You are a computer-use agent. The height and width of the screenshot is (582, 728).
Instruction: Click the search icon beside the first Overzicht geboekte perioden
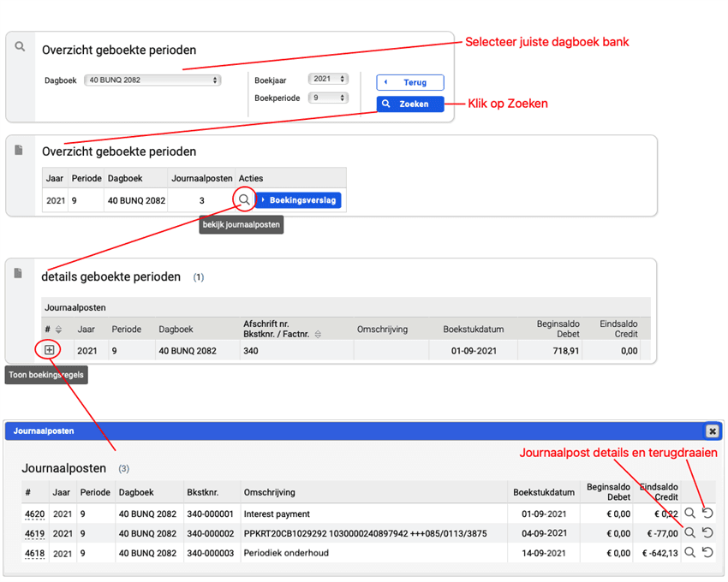point(20,46)
